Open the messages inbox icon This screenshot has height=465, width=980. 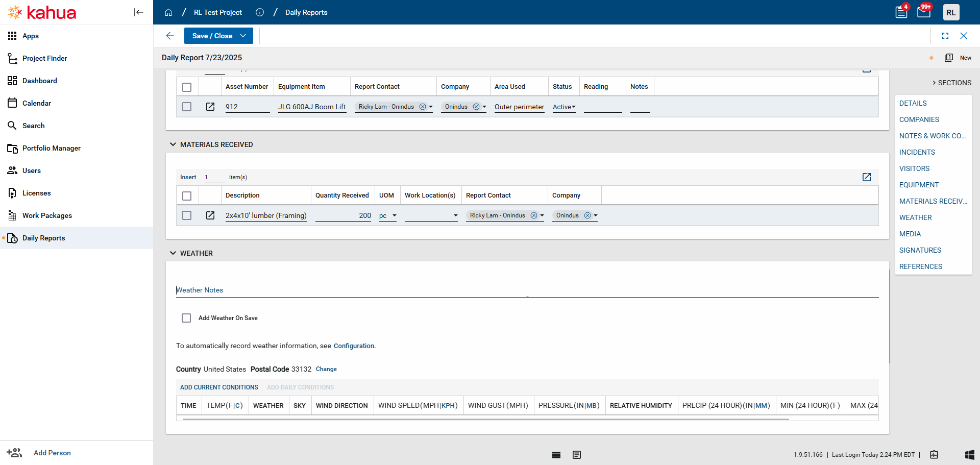point(924,12)
